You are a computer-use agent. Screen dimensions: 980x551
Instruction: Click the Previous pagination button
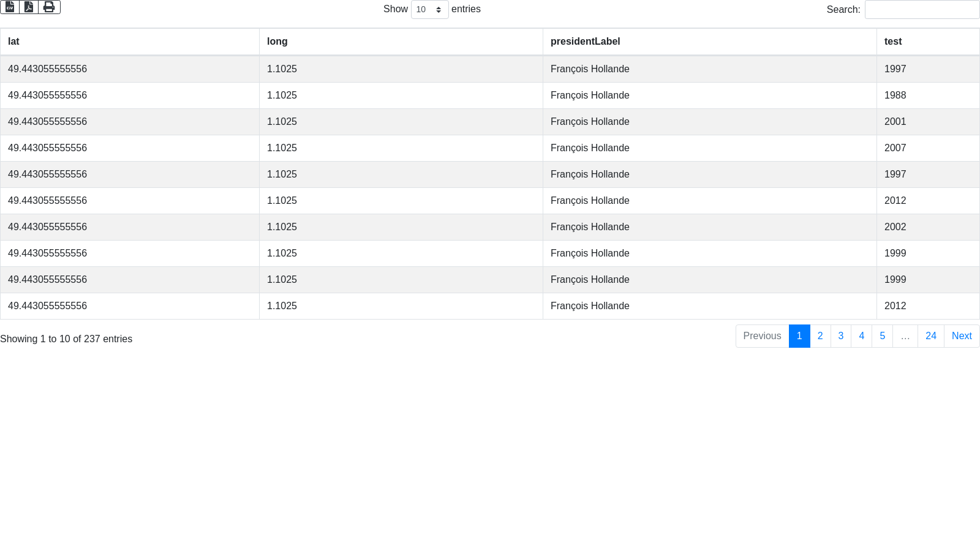click(x=762, y=336)
